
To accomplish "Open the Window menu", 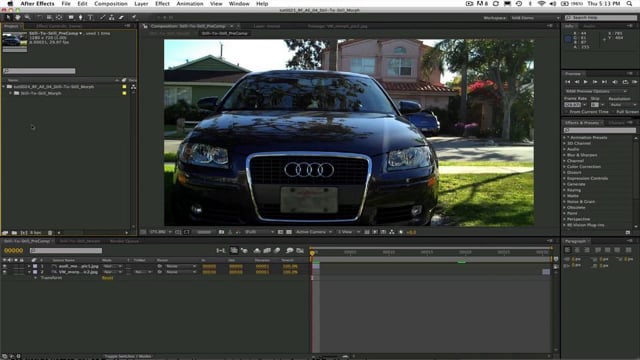I will tap(239, 4).
